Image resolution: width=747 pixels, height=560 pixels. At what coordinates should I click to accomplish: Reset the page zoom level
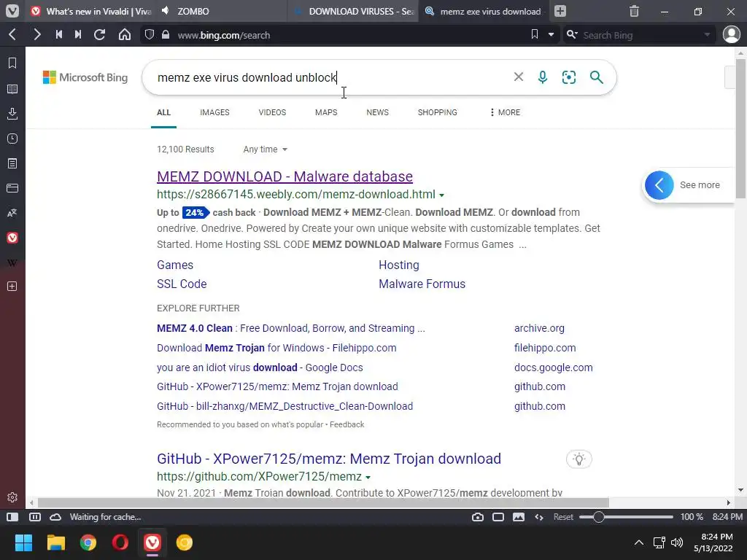(x=563, y=517)
